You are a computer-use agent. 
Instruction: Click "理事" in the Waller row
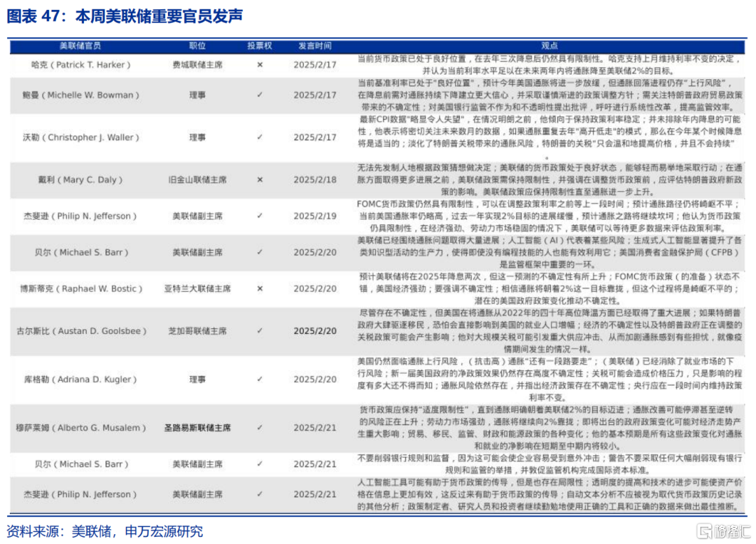click(197, 137)
